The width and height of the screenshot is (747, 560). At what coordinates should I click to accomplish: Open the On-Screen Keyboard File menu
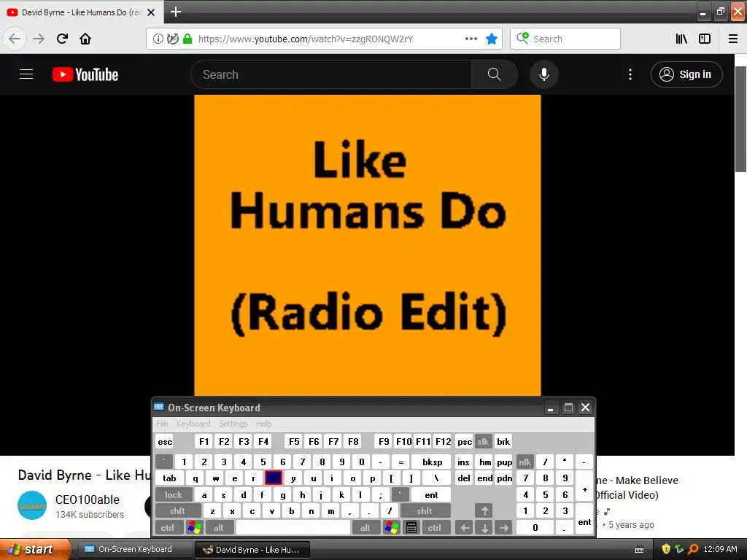[162, 424]
